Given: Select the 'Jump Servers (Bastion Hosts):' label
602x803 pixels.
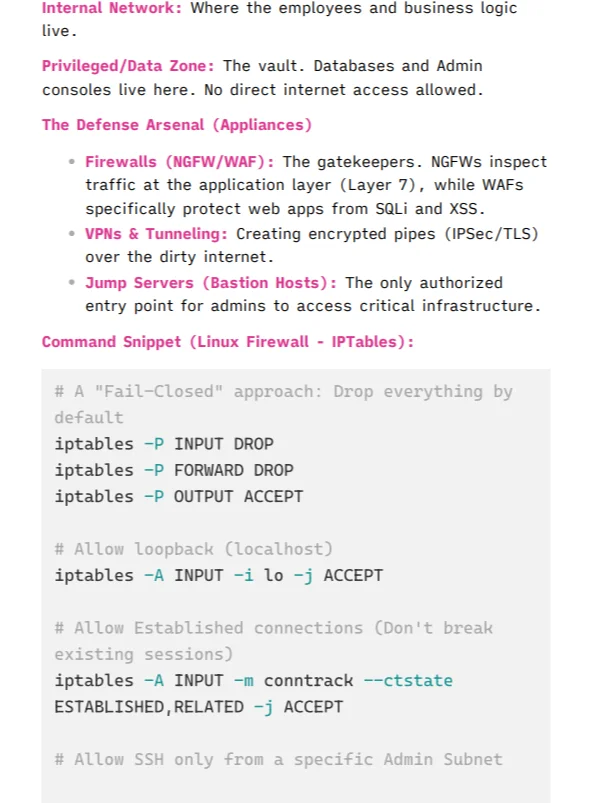Looking at the screenshot, I should 211,283.
